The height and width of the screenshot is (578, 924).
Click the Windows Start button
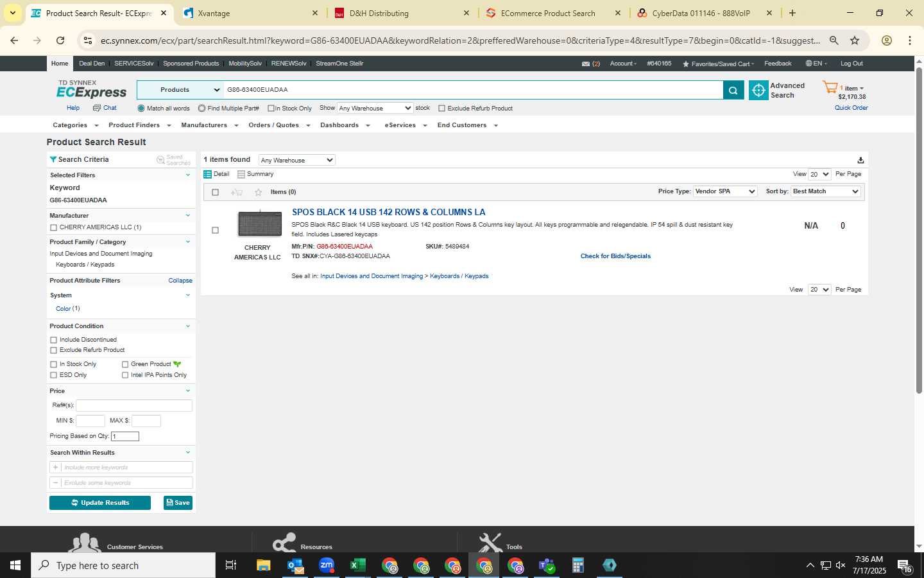click(x=15, y=565)
